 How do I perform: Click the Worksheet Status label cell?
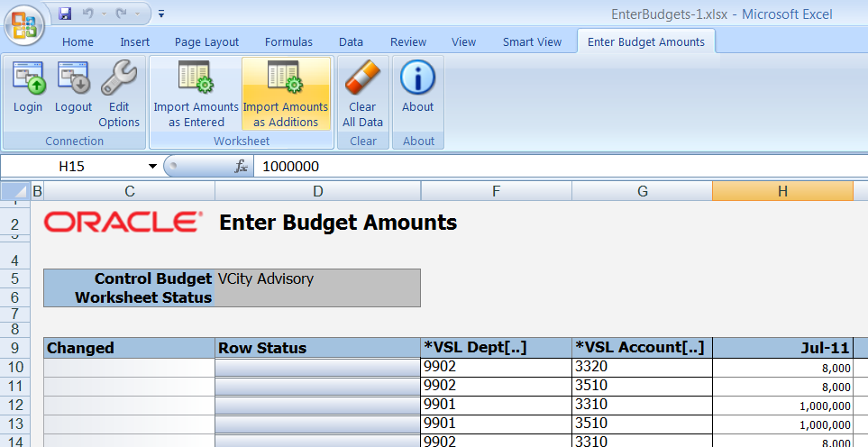(x=129, y=297)
